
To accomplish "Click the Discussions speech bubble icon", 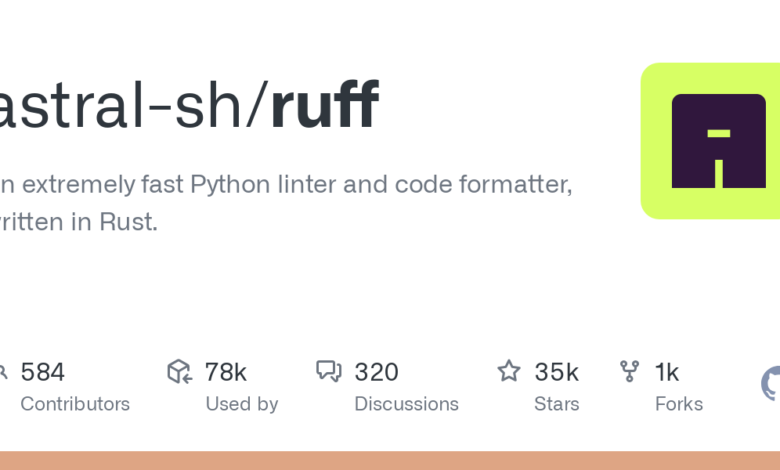I will point(329,372).
